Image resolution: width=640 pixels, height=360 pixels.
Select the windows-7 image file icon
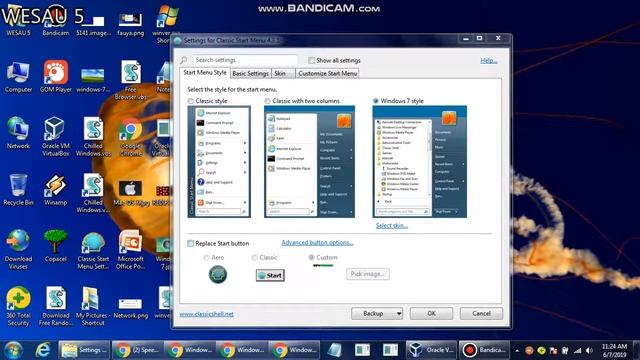click(93, 80)
